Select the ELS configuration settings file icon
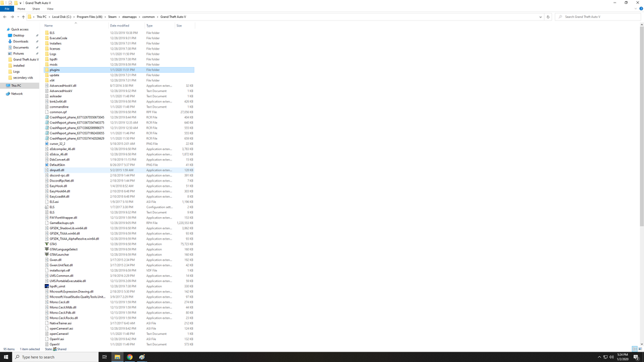Viewport: 644px width, 362px height. [46, 207]
